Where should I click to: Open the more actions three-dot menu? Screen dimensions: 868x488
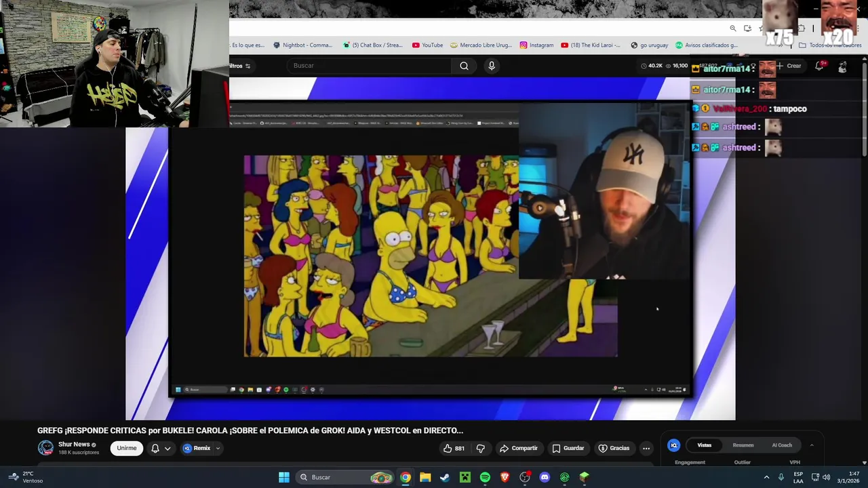pos(646,448)
